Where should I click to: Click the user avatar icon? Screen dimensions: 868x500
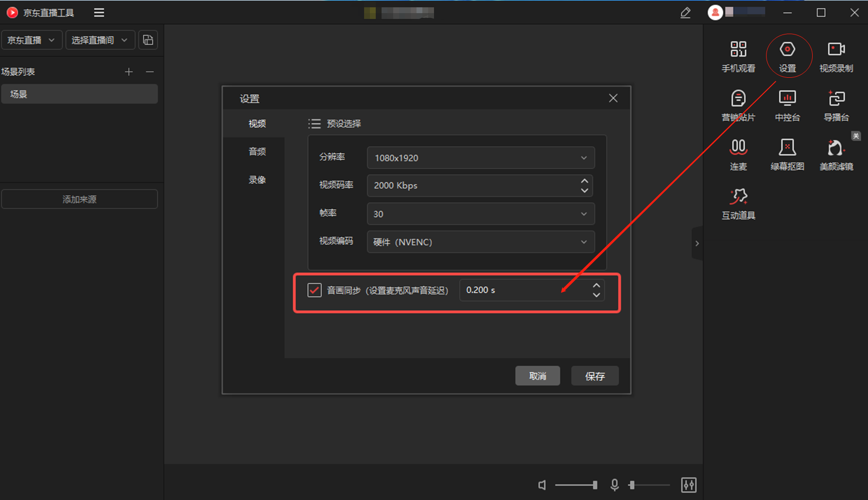(715, 13)
